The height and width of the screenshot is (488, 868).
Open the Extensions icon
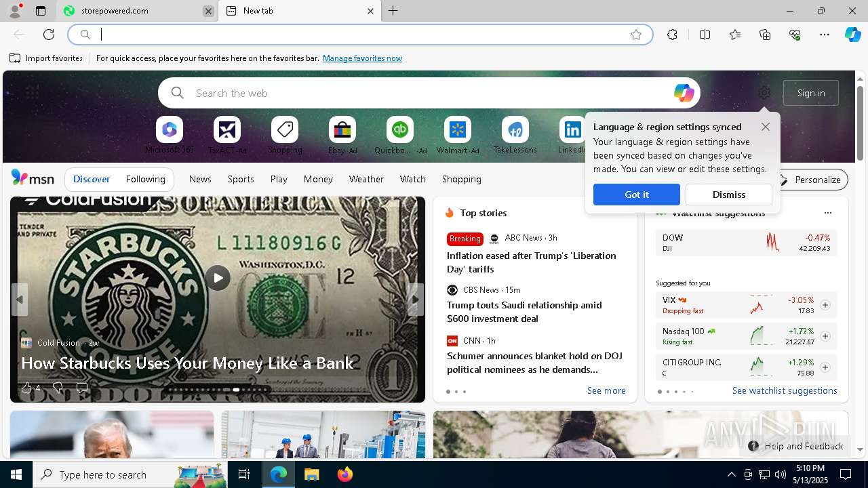click(x=672, y=35)
